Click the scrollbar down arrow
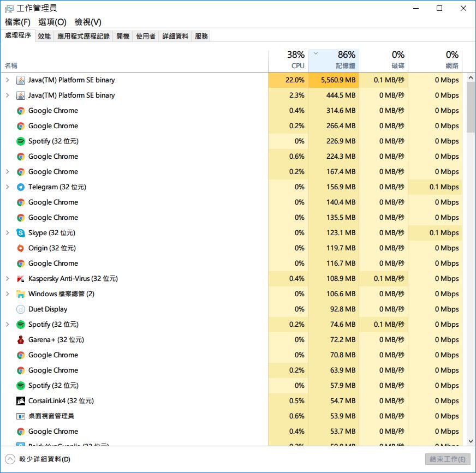This screenshot has width=476, height=473. click(x=471, y=441)
